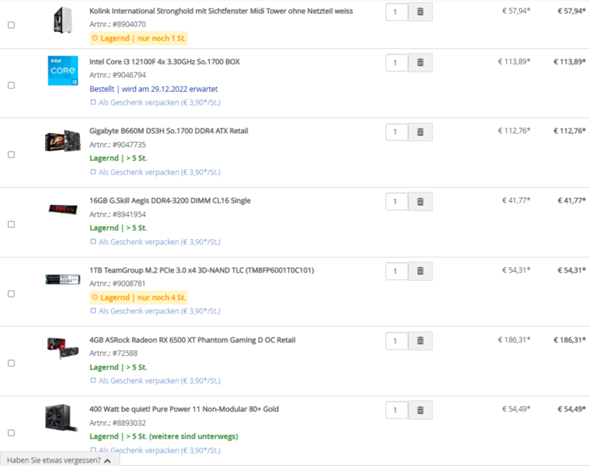Click 'Bestellt | wird am 29.12.2022 erwartet' text
590x466 pixels.
pos(154,89)
